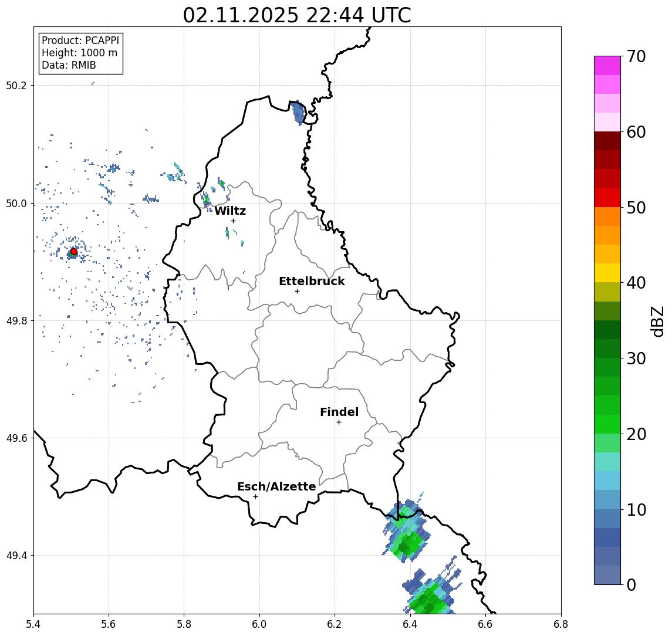
Task: Click the colorbar tick label 50
Action: (636, 208)
